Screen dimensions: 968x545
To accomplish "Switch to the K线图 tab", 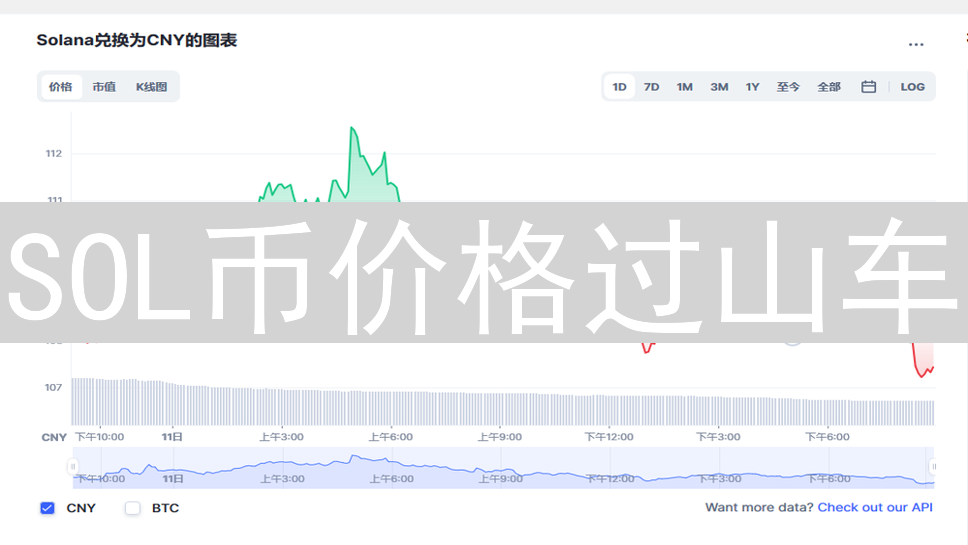I will (151, 87).
